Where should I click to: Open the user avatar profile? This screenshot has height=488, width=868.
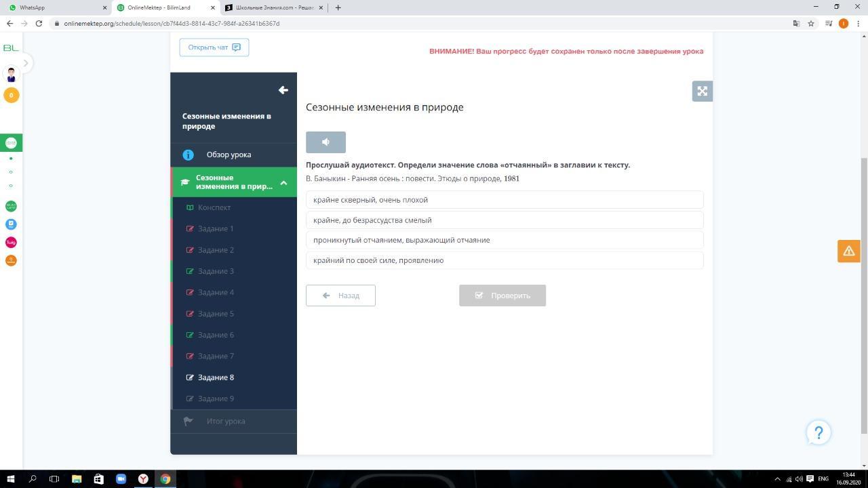[x=11, y=75]
